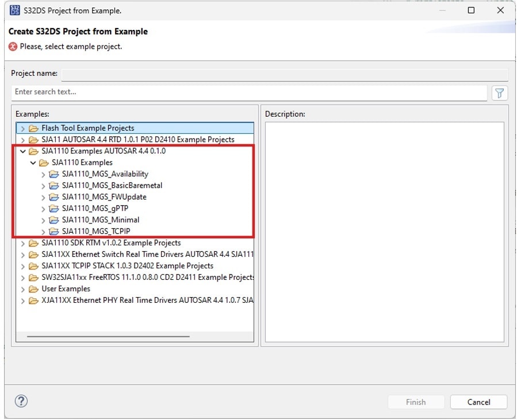517x420 pixels.
Task: Expand the SJA1110_MGS_BasicBaremetal tree node
Action: pos(43,186)
